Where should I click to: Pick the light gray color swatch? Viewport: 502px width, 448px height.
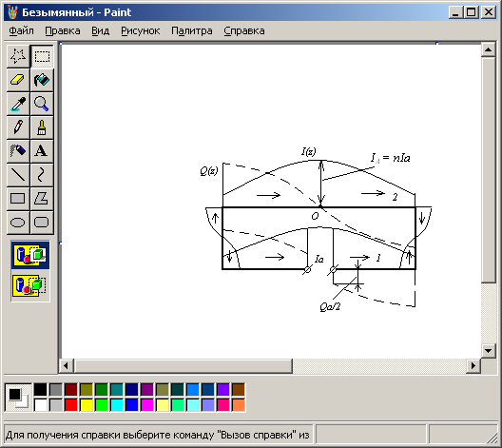click(56, 405)
